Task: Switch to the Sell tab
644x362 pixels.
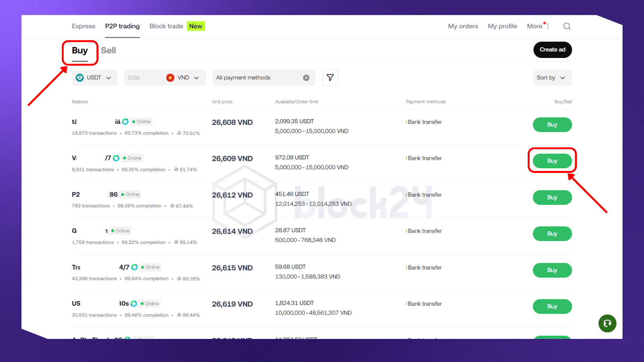Action: (x=108, y=51)
